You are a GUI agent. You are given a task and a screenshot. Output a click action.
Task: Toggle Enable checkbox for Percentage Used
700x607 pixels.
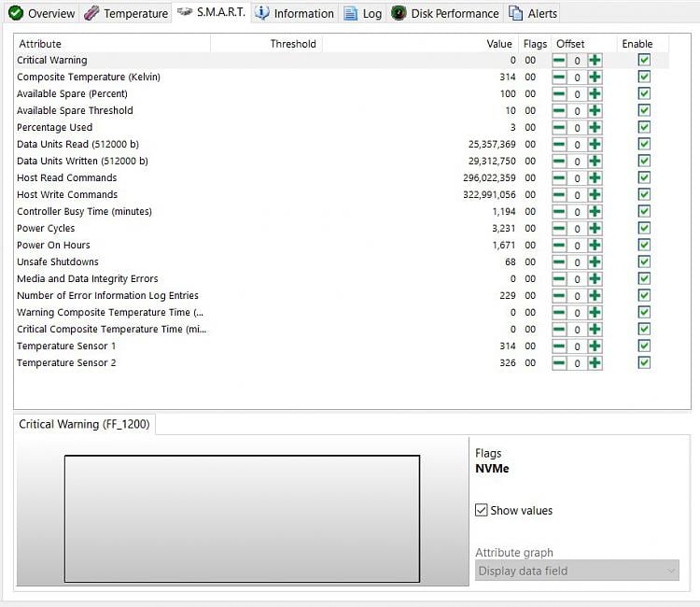tap(644, 127)
